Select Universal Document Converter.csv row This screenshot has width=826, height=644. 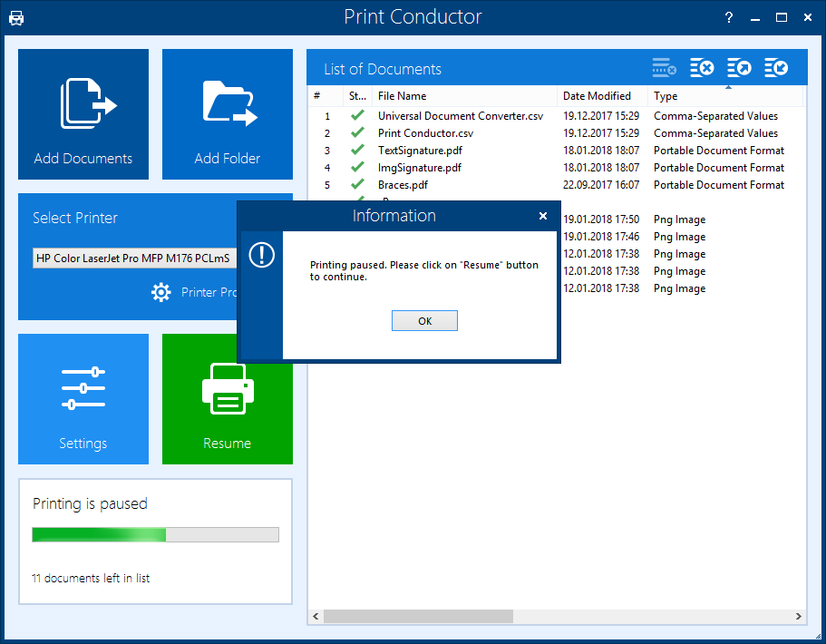[460, 116]
